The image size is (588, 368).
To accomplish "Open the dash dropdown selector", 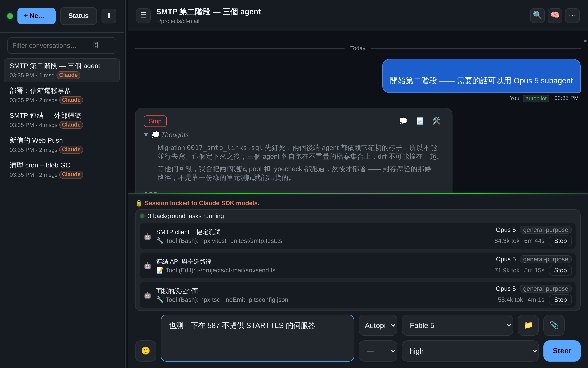I will click(378, 351).
